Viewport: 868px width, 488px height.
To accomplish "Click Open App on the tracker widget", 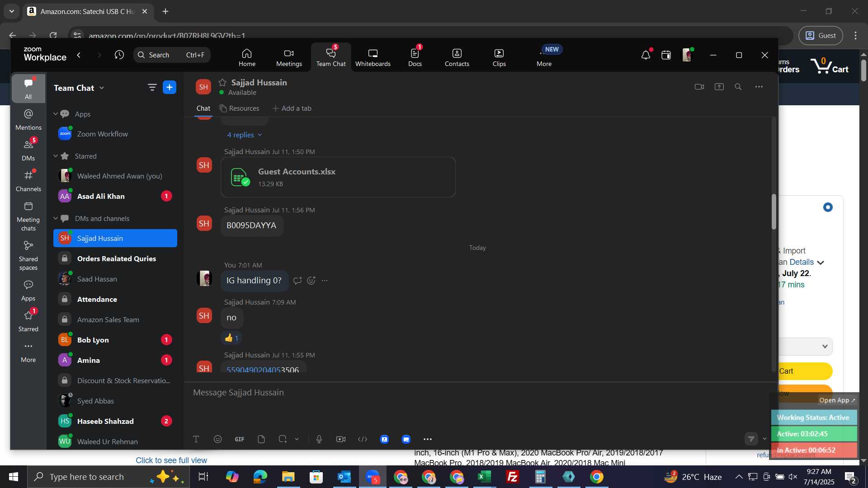I will (837, 400).
